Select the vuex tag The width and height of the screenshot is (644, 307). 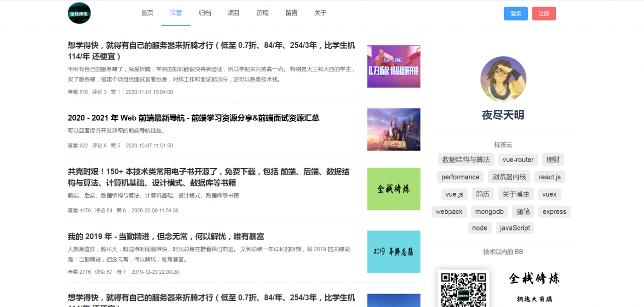(549, 194)
